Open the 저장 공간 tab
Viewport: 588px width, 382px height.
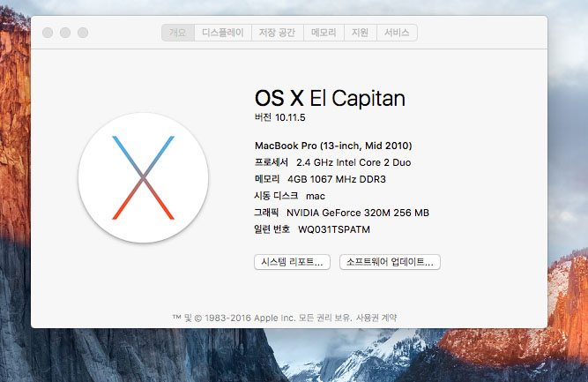click(278, 33)
